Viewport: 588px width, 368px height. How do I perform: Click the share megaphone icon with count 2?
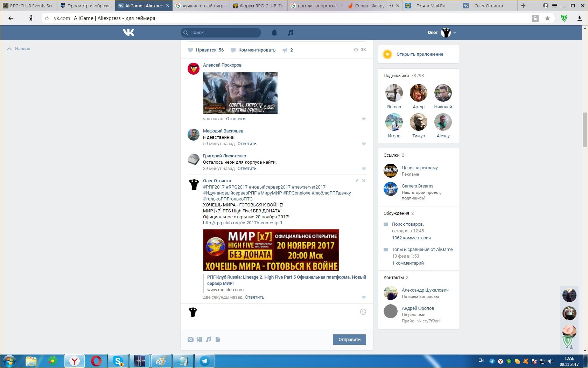click(x=287, y=50)
